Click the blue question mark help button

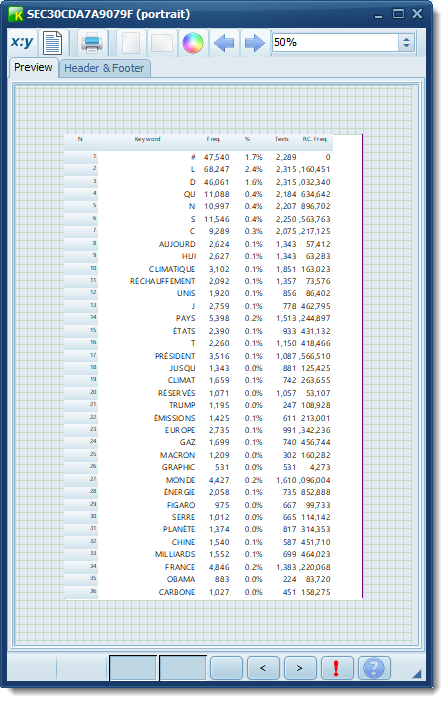coord(374,668)
